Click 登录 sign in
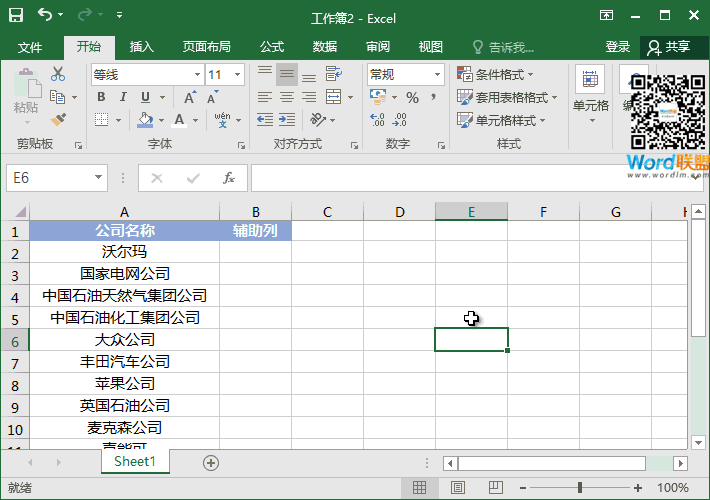Screen dimensions: 710x500 click(x=618, y=47)
